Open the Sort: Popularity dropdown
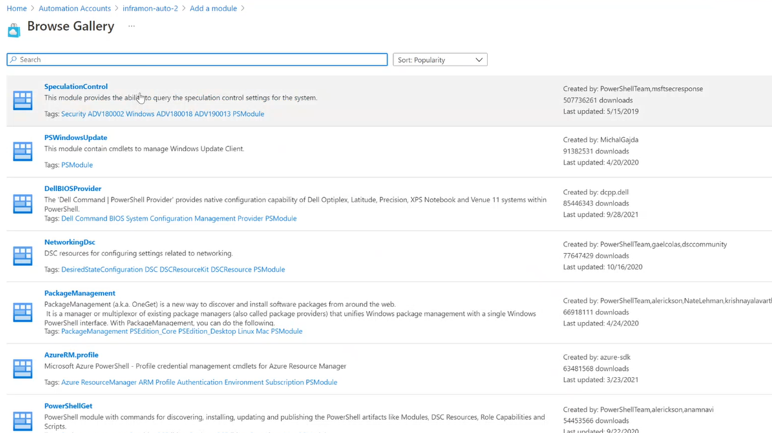Image resolution: width=772 pixels, height=433 pixels. (439, 60)
